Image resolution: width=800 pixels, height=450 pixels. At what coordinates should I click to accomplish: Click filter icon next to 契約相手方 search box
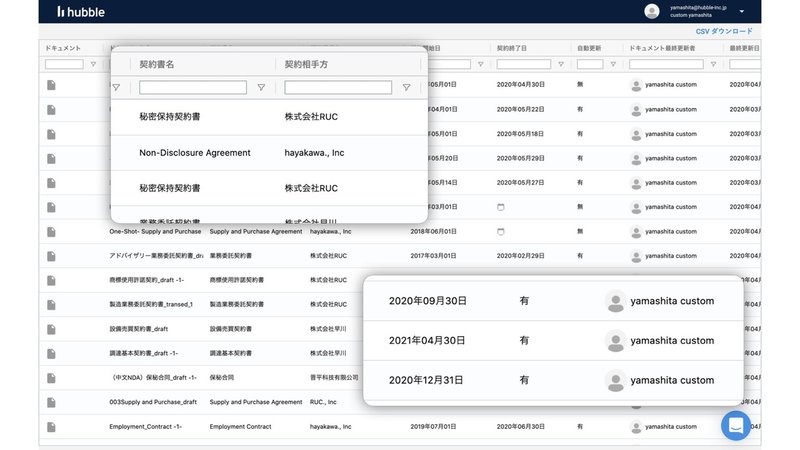click(406, 87)
